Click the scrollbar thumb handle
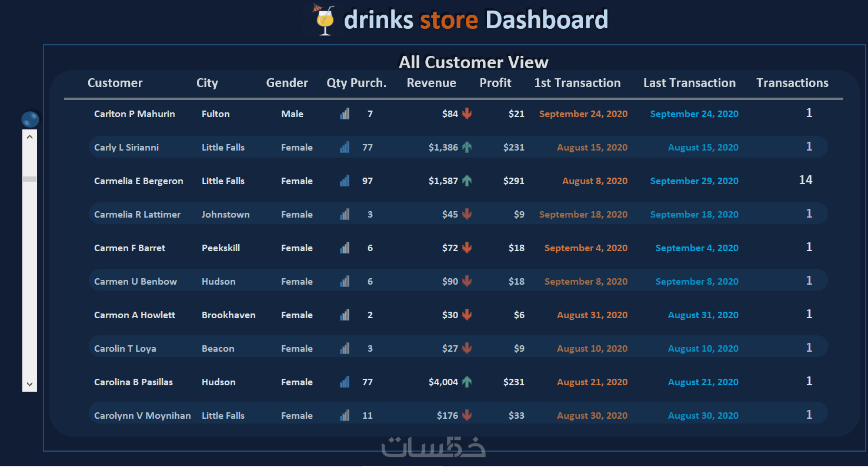This screenshot has height=467, width=868. 29,179
